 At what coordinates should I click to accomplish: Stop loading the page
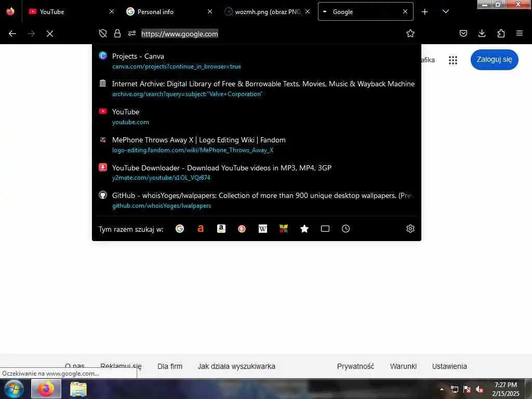pos(50,34)
